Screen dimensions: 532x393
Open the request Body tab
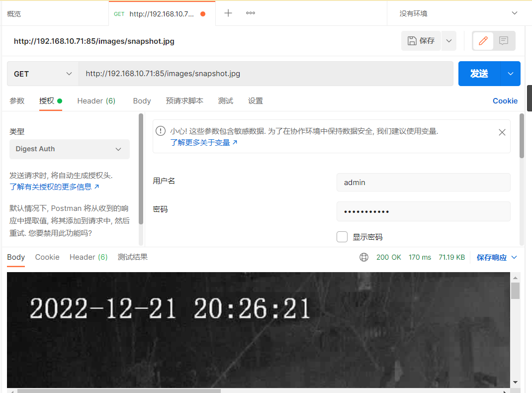coord(142,101)
